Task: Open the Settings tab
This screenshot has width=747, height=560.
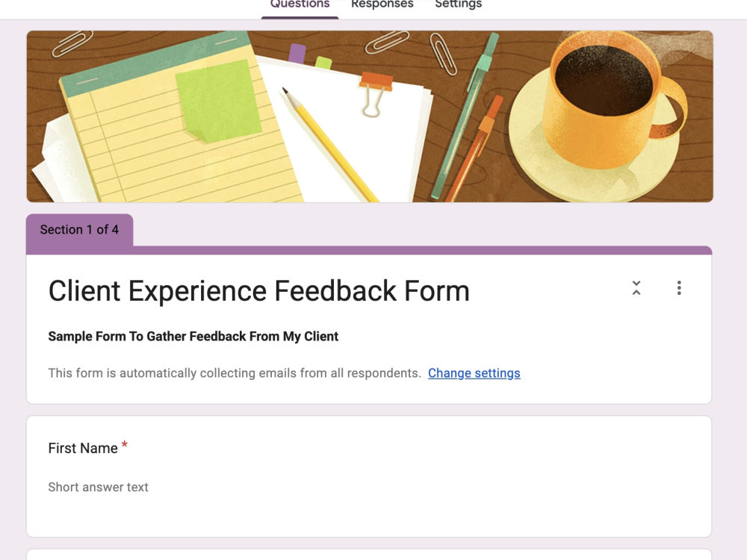Action: 459,4
